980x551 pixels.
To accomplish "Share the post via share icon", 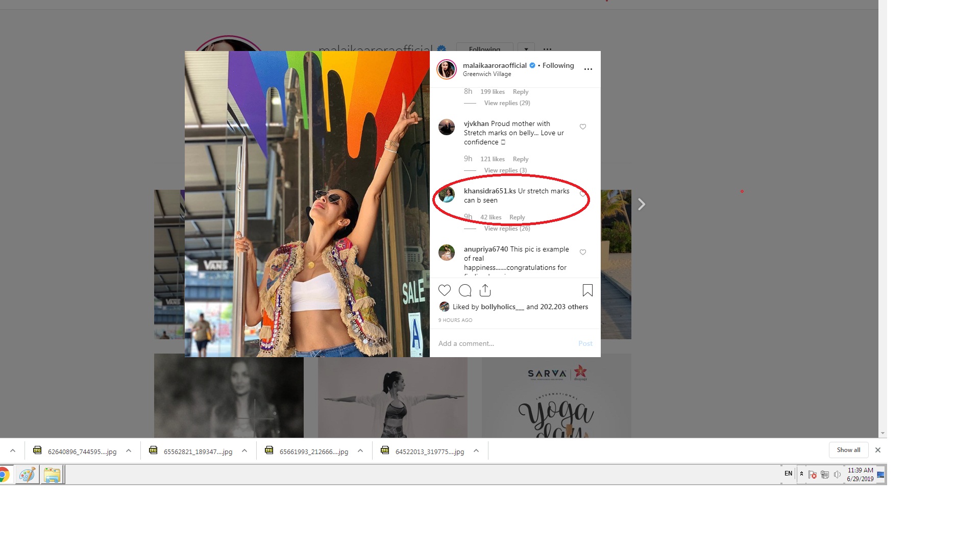I will point(485,290).
